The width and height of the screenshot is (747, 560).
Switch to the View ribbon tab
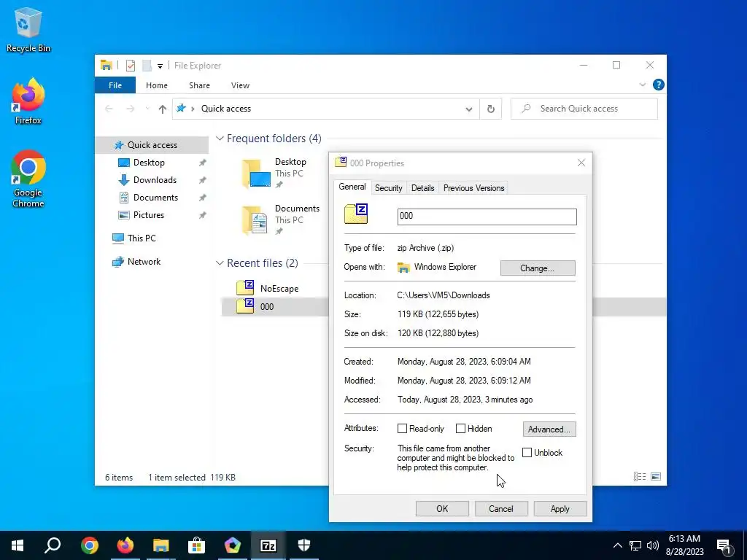pos(240,85)
